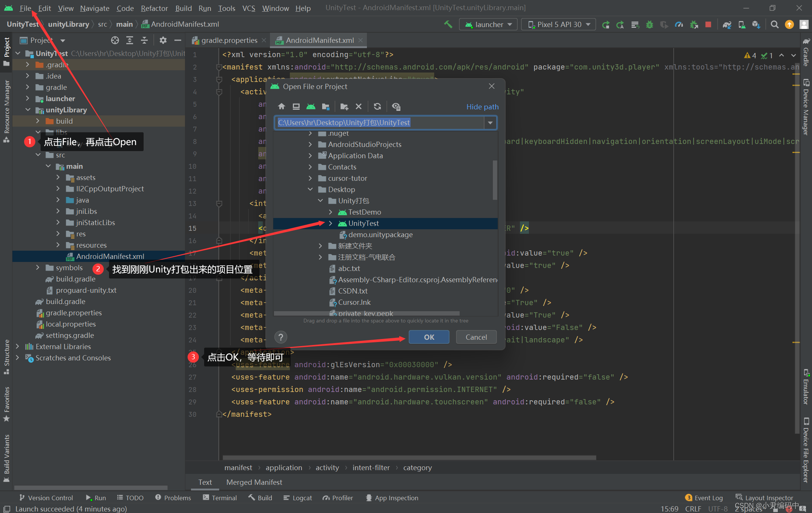Expand External Libraries node
The height and width of the screenshot is (513, 812).
(x=18, y=347)
